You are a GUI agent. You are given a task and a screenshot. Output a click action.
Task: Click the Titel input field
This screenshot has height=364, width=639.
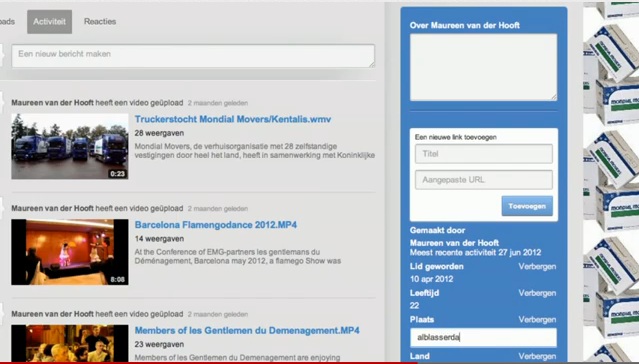[x=484, y=154]
